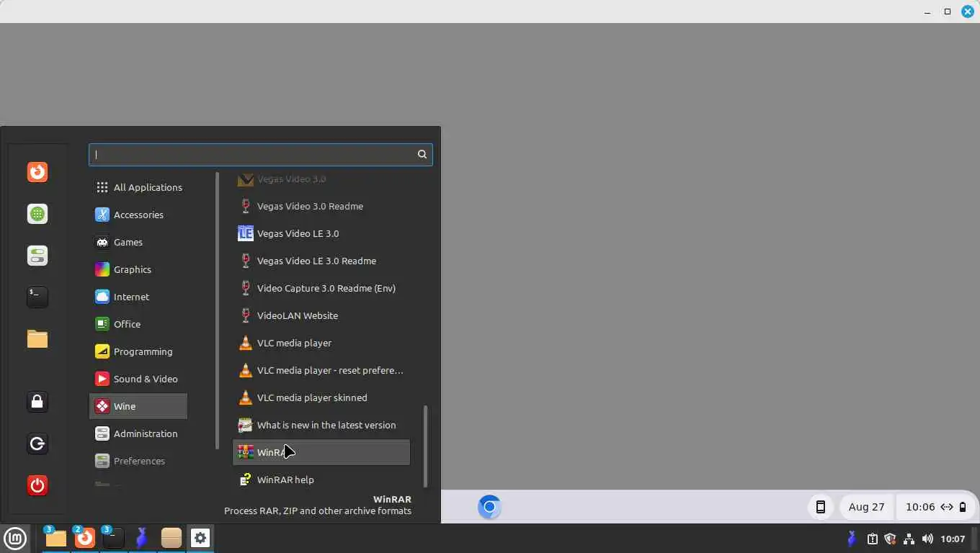Click the red Shut Down power icon

(x=37, y=485)
